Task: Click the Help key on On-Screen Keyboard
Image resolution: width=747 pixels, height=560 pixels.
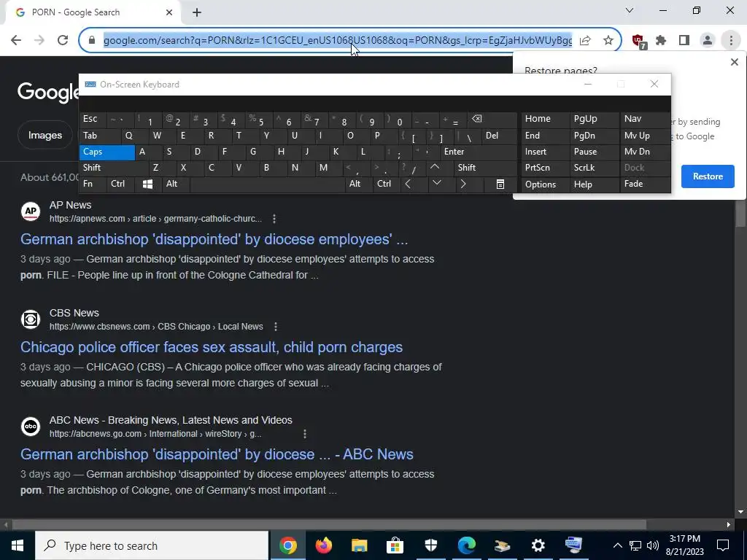Action: (595, 184)
